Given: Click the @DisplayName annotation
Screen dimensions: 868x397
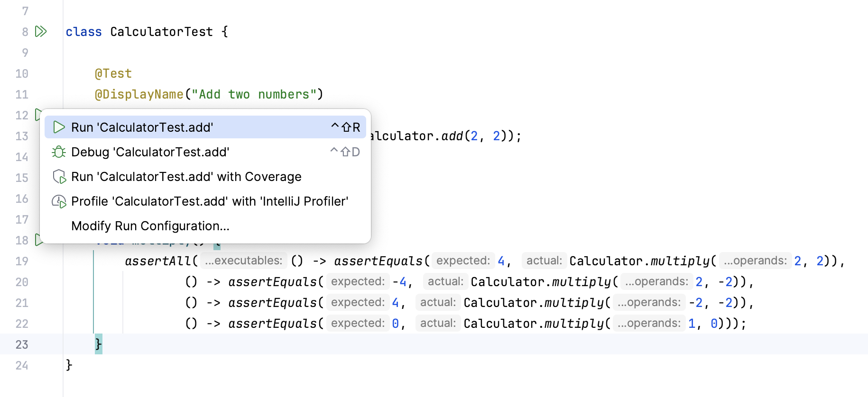Looking at the screenshot, I should click(x=139, y=94).
